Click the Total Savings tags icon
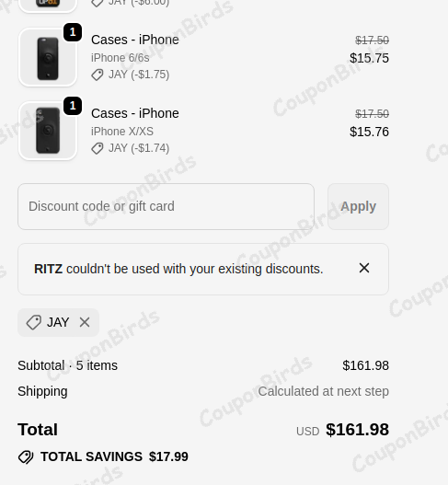Screen dimensions: 448x485 pos(26,456)
